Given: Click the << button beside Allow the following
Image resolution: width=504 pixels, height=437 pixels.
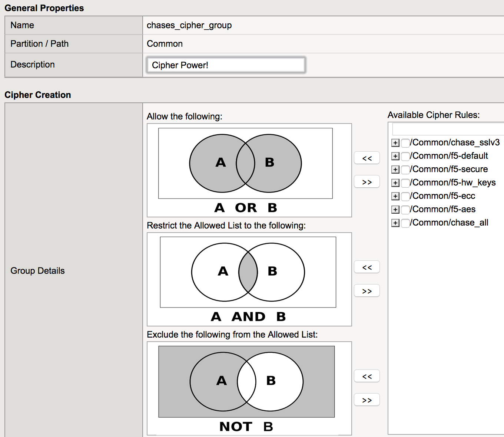Looking at the screenshot, I should coord(367,158).
